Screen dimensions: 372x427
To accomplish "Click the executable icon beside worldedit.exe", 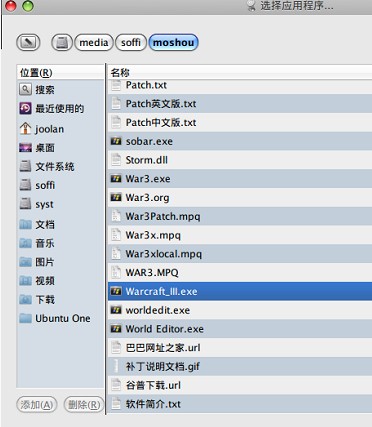I will click(x=116, y=310).
